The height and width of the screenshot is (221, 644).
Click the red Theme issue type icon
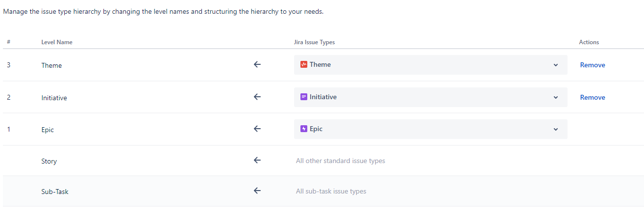pos(304,64)
